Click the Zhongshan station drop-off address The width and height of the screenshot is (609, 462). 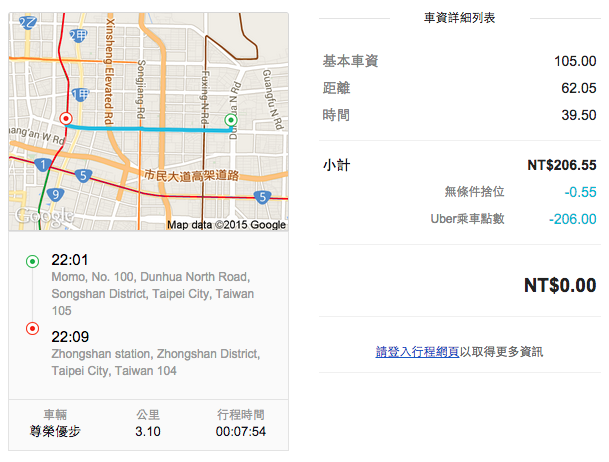click(156, 362)
